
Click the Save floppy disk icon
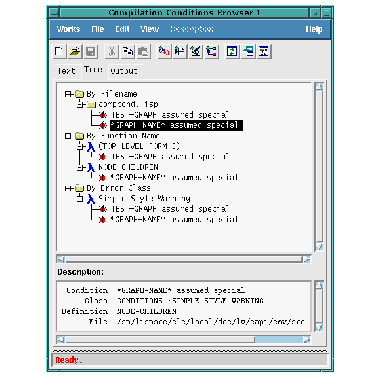(91, 52)
